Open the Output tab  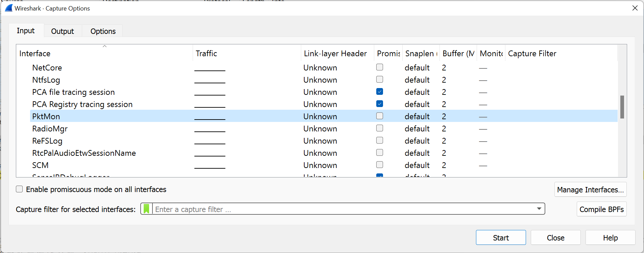(x=63, y=31)
